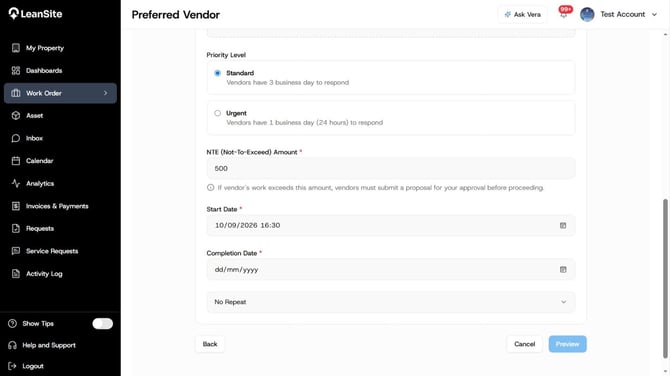Click the Cancel button

[524, 344]
